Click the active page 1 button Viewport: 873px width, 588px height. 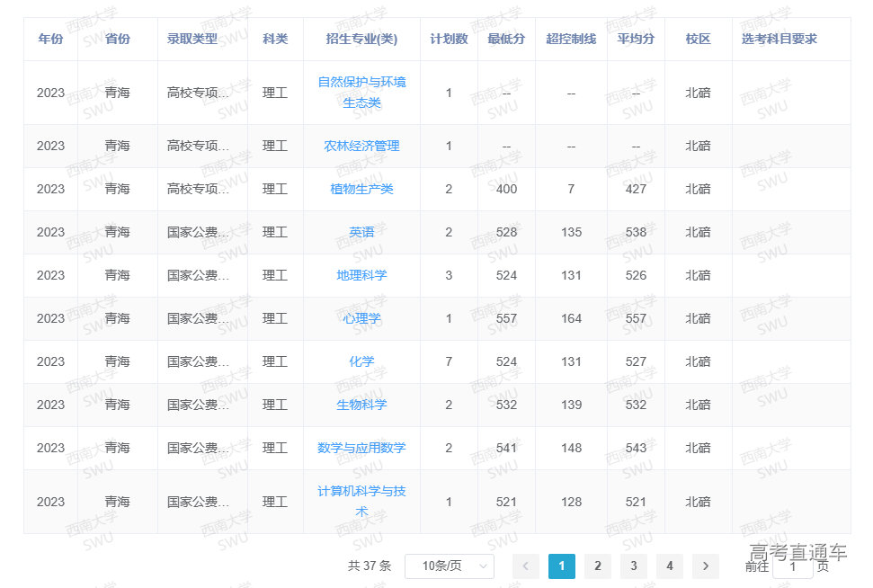click(562, 566)
